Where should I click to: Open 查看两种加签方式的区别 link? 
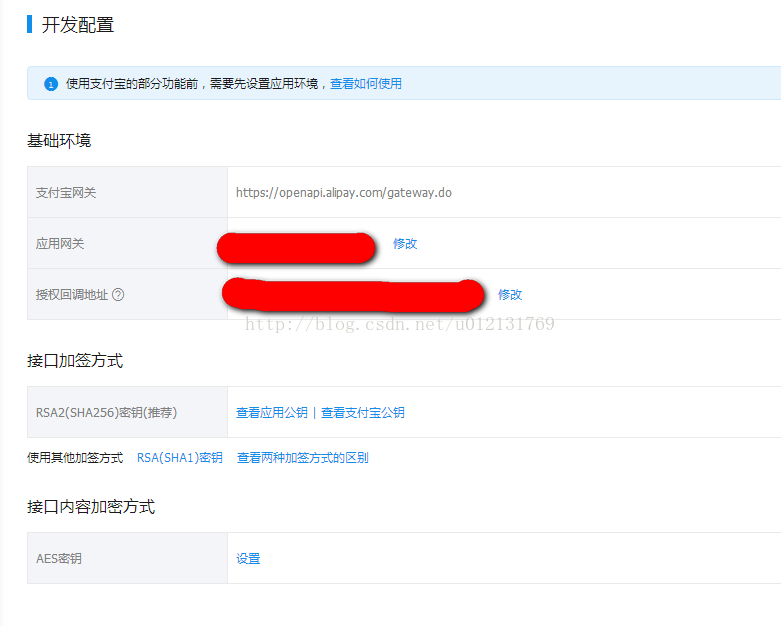(x=303, y=458)
